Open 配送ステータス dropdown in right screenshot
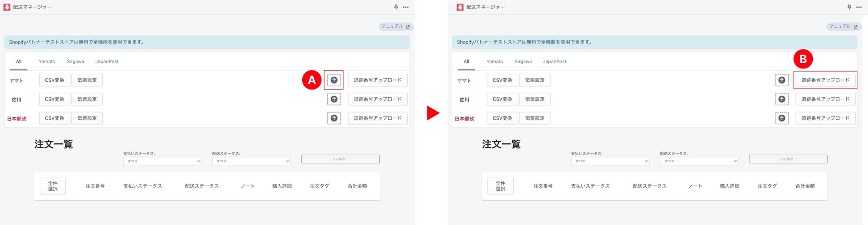868x225 pixels. [699, 161]
